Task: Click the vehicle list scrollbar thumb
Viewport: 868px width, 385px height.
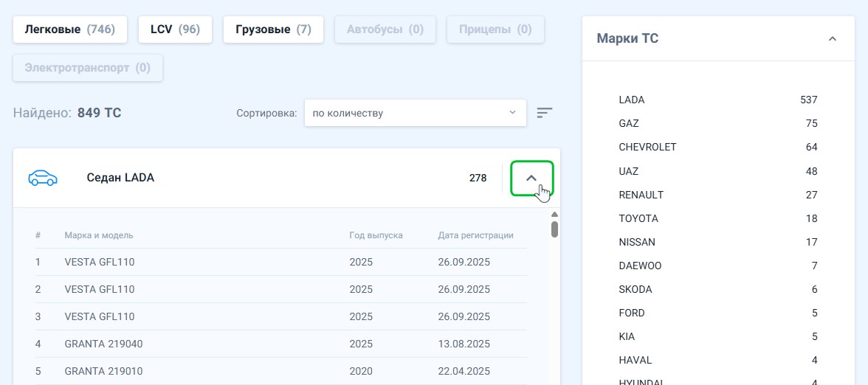Action: coord(555,229)
